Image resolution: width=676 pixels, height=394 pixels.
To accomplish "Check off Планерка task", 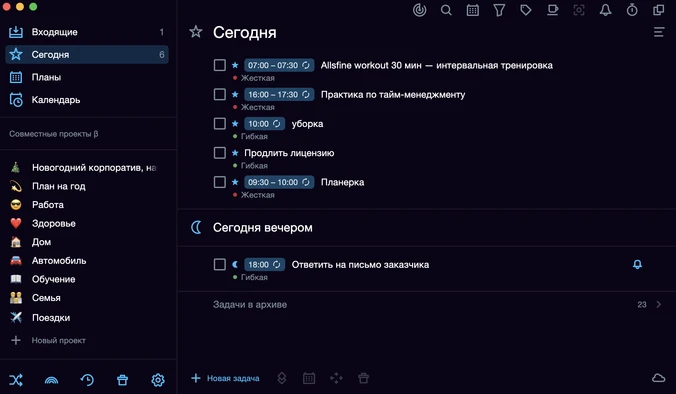I will coord(219,182).
